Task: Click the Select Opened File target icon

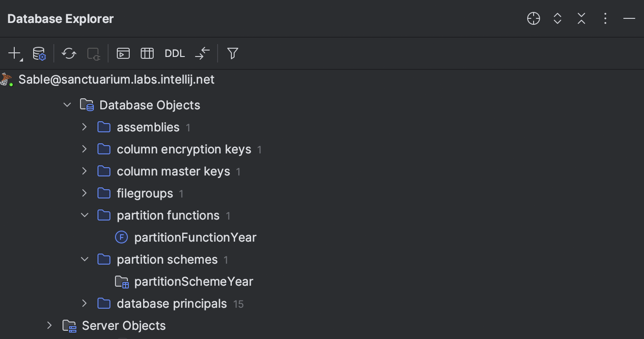Action: pos(533,18)
